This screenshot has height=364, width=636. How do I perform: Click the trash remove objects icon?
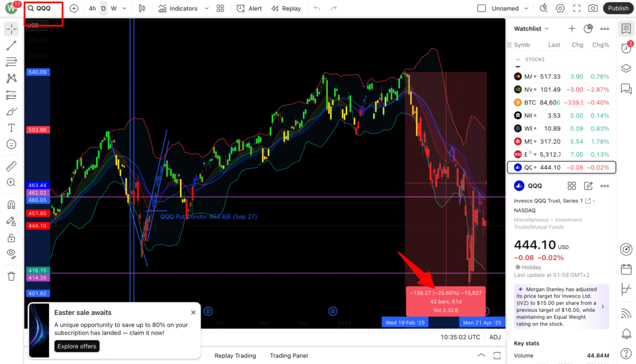(11, 276)
